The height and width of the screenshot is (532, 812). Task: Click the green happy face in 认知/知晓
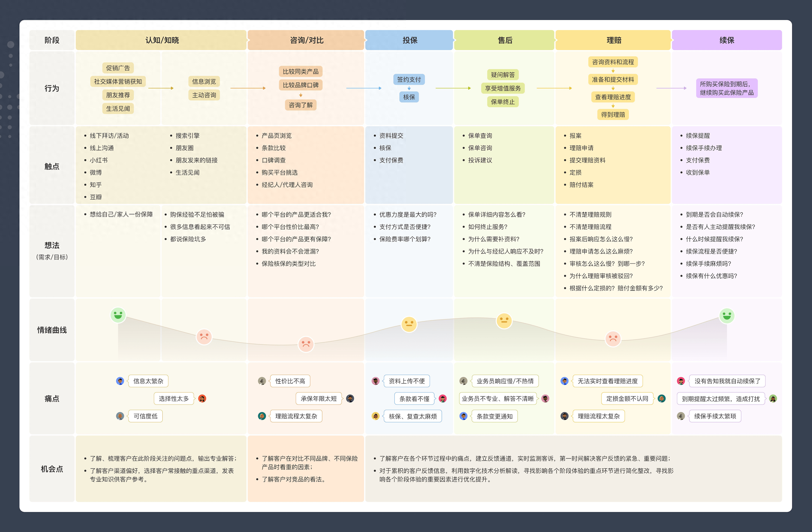click(118, 315)
